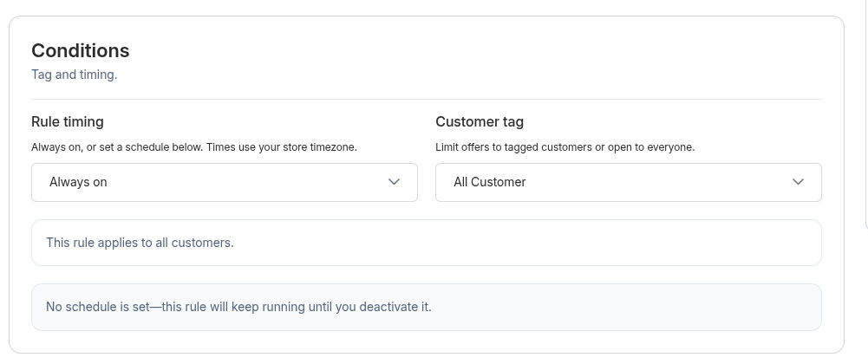Click 'This rule applies to all customers' note
This screenshot has height=364, width=868.
pyautogui.click(x=427, y=243)
